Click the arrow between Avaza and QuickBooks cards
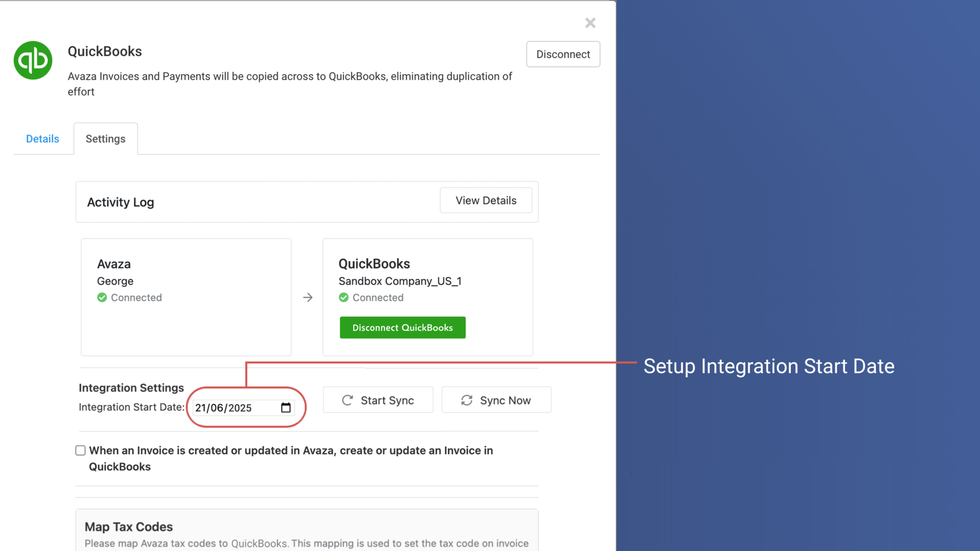The image size is (980, 551). [x=307, y=297]
